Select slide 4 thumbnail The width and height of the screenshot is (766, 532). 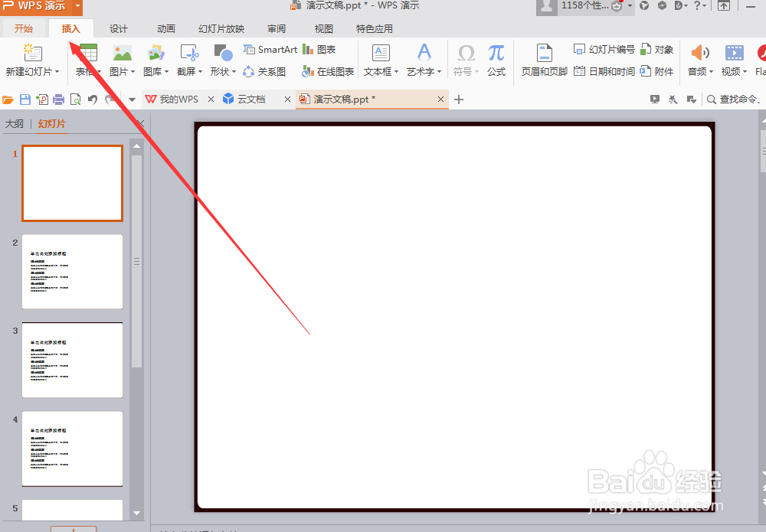pos(72,449)
